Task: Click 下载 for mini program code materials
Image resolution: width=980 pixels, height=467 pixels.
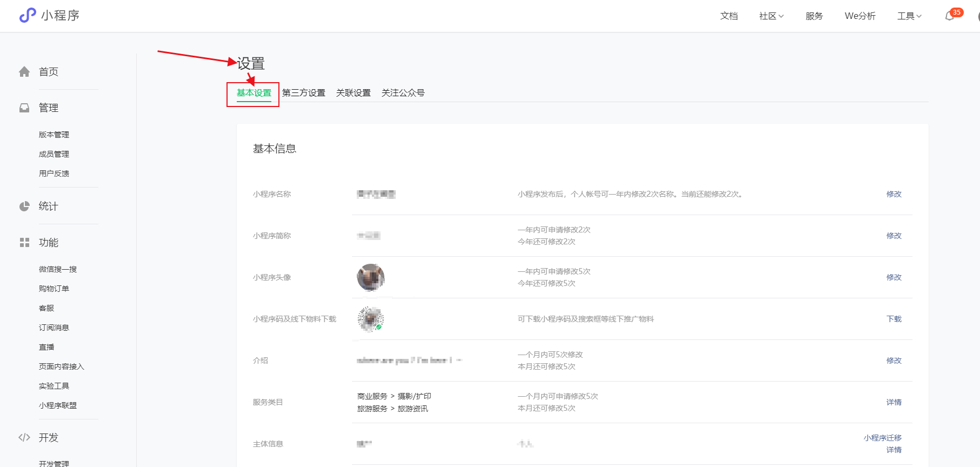Action: [x=894, y=319]
